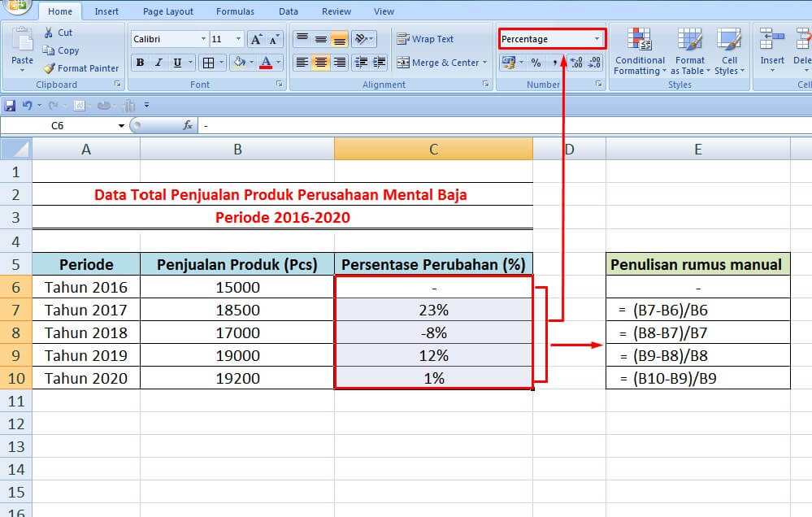This screenshot has height=517, width=812.
Task: Click the Decrease Decimal icon
Action: coord(594,62)
